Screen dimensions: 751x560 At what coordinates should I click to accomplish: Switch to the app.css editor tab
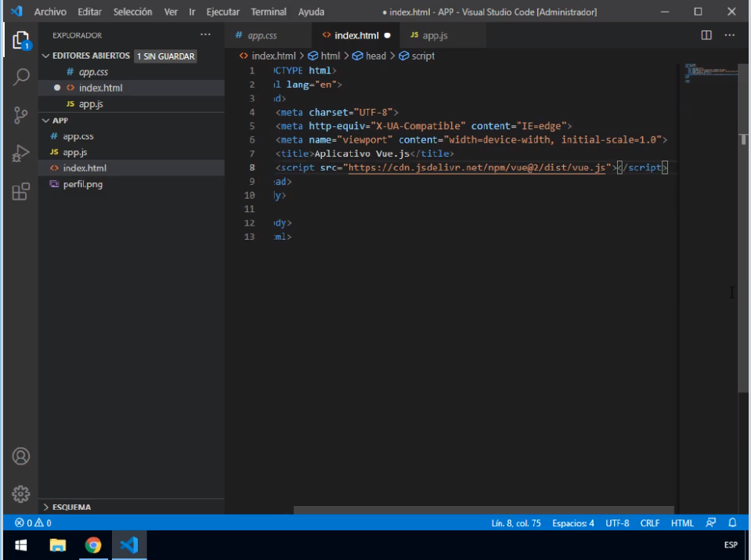(262, 35)
